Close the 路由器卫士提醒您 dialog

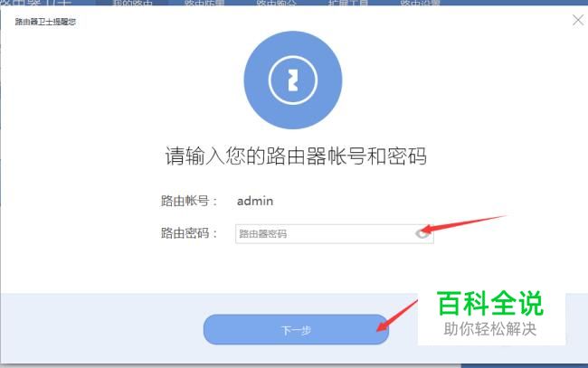point(578,20)
